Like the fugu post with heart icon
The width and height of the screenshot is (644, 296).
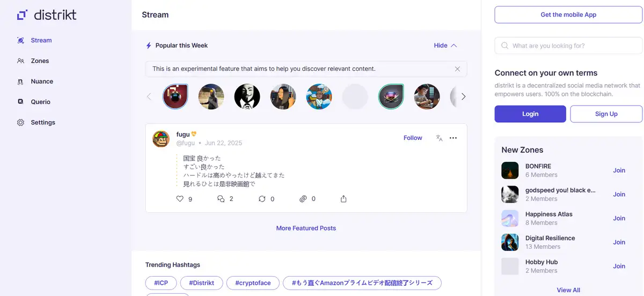click(x=180, y=199)
